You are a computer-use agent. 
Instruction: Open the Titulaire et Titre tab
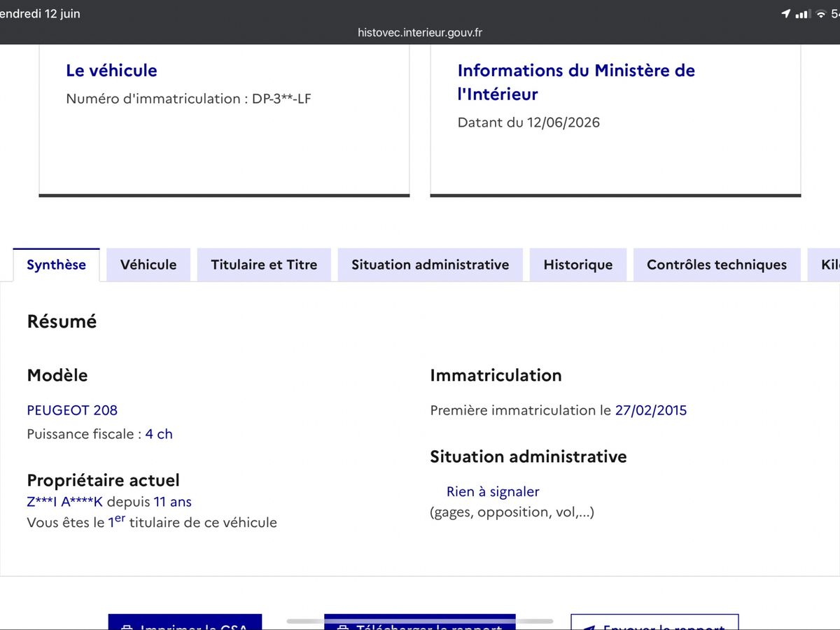(x=264, y=265)
